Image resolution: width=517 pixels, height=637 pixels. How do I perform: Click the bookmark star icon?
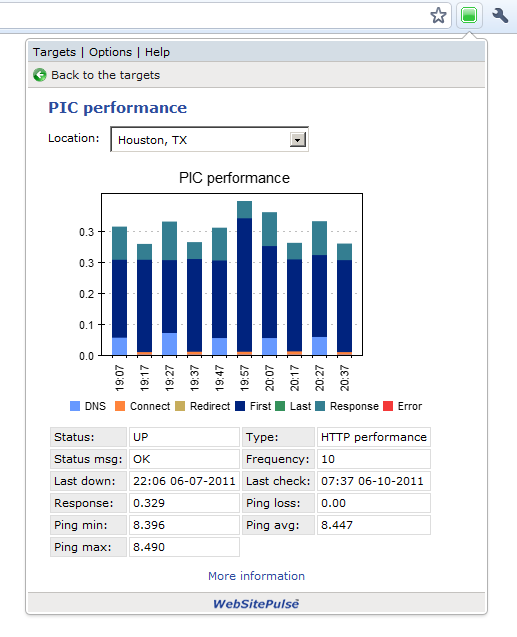pyautogui.click(x=438, y=15)
